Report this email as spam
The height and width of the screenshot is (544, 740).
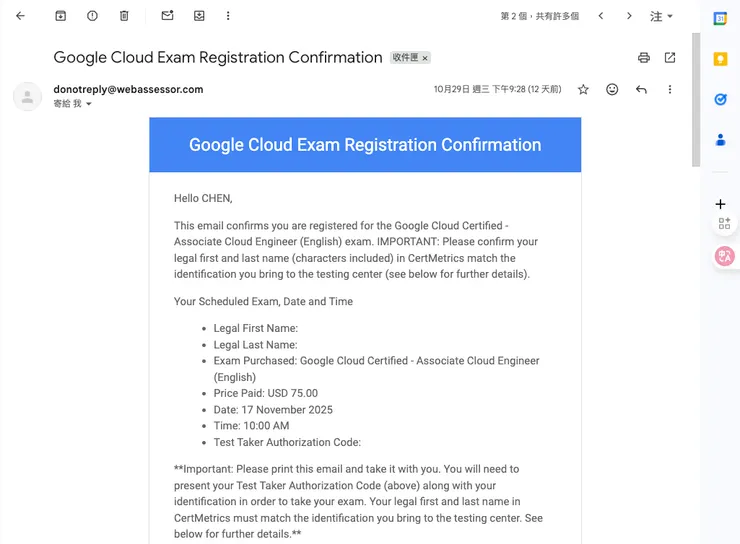click(x=92, y=16)
